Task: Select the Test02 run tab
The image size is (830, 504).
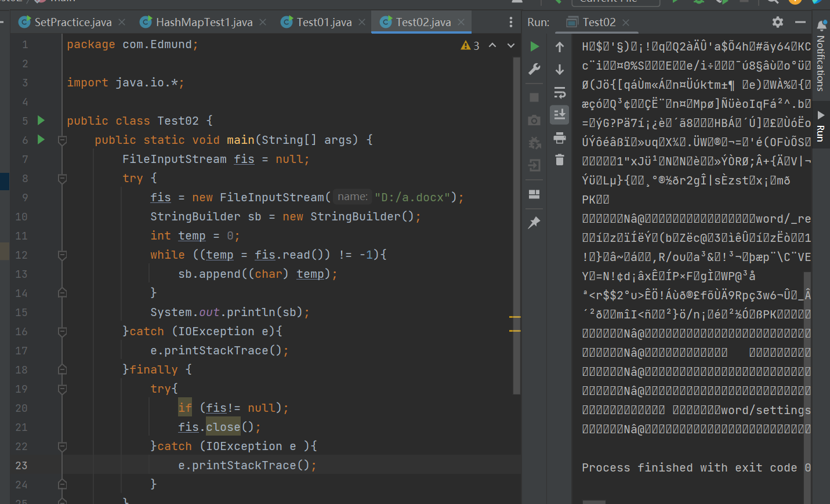Action: tap(599, 22)
